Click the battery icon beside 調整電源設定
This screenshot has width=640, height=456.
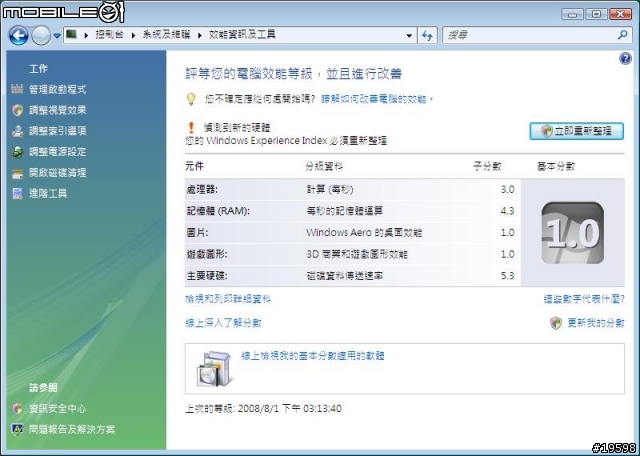point(17,152)
